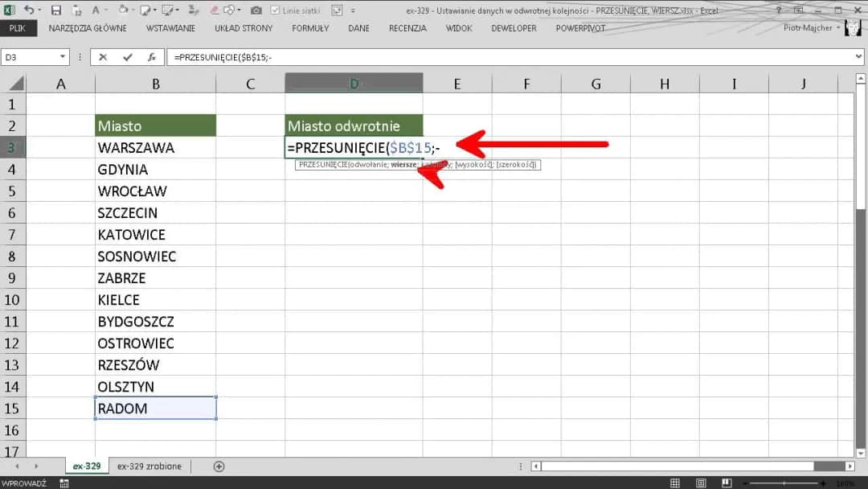Save the workbook with the floppy disk icon
Screen dimensions: 868x489
point(55,10)
